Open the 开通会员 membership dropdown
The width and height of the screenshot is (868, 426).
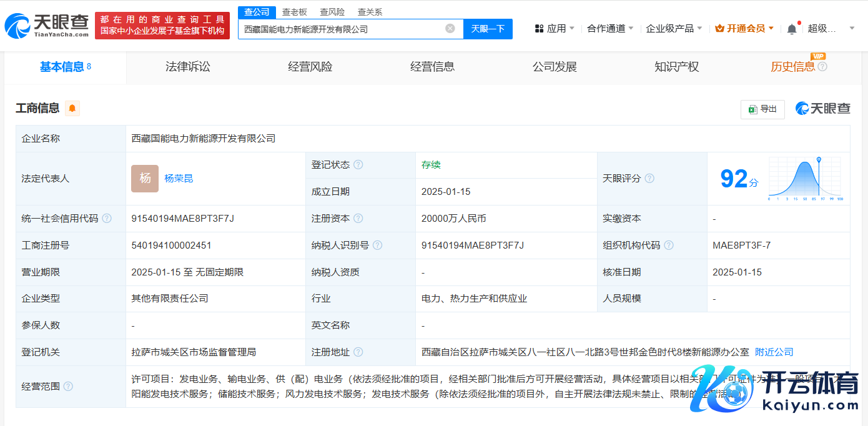coord(745,29)
